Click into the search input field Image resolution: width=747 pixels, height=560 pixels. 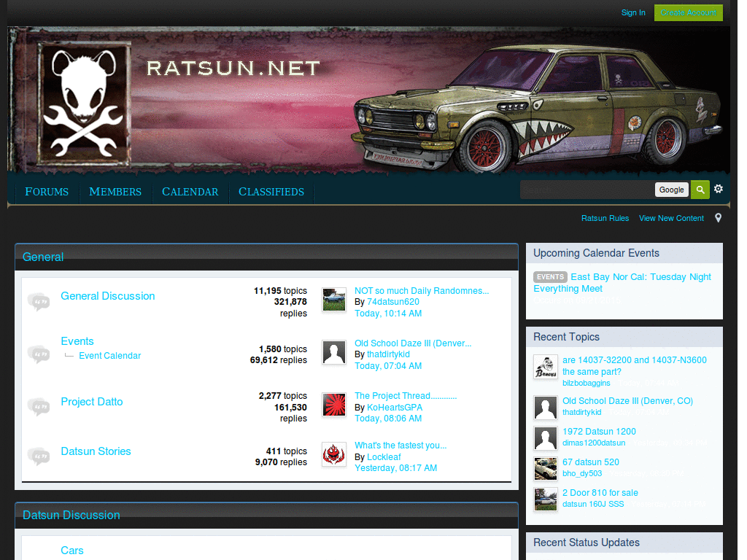(x=587, y=190)
